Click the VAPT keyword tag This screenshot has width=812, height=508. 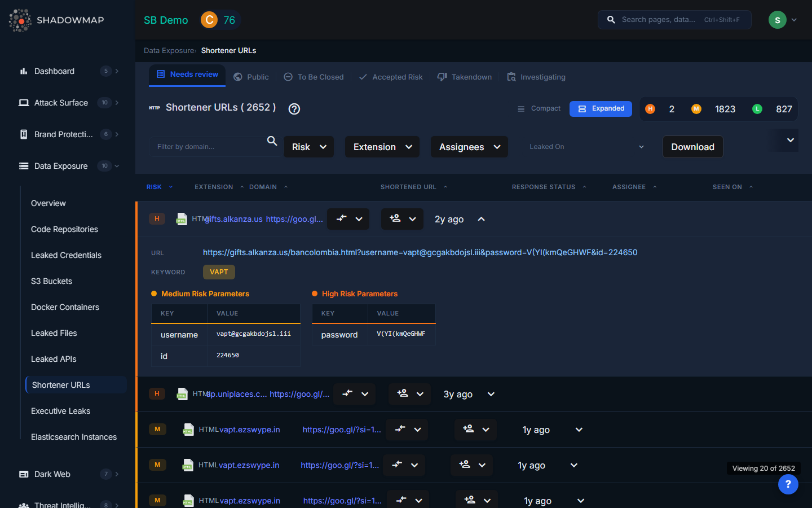(219, 272)
